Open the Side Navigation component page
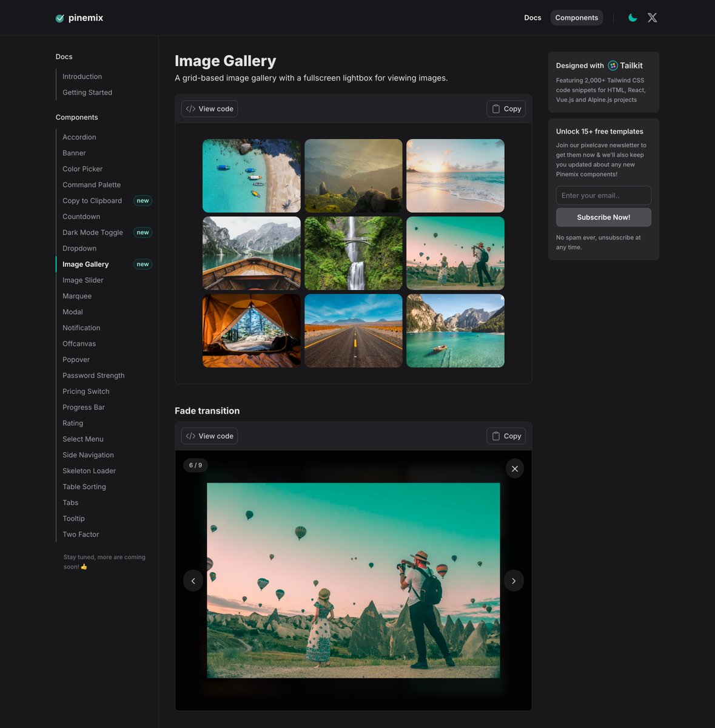This screenshot has width=715, height=728. (88, 455)
